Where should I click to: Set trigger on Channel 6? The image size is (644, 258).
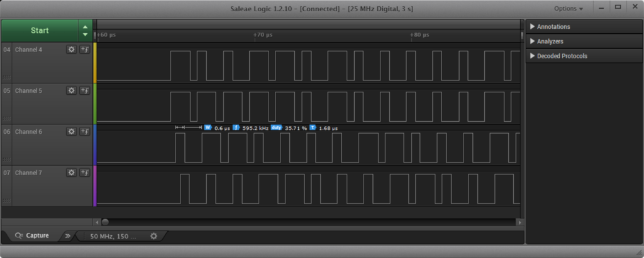click(x=84, y=132)
